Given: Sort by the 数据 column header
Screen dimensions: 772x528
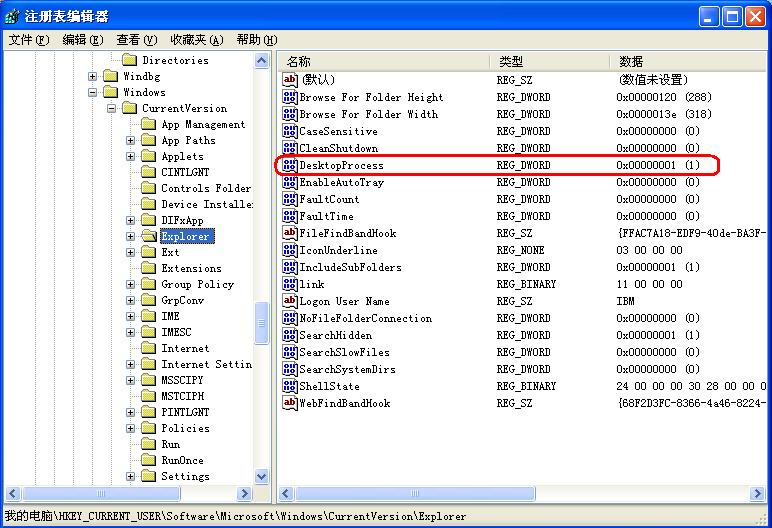Looking at the screenshot, I should pos(690,62).
